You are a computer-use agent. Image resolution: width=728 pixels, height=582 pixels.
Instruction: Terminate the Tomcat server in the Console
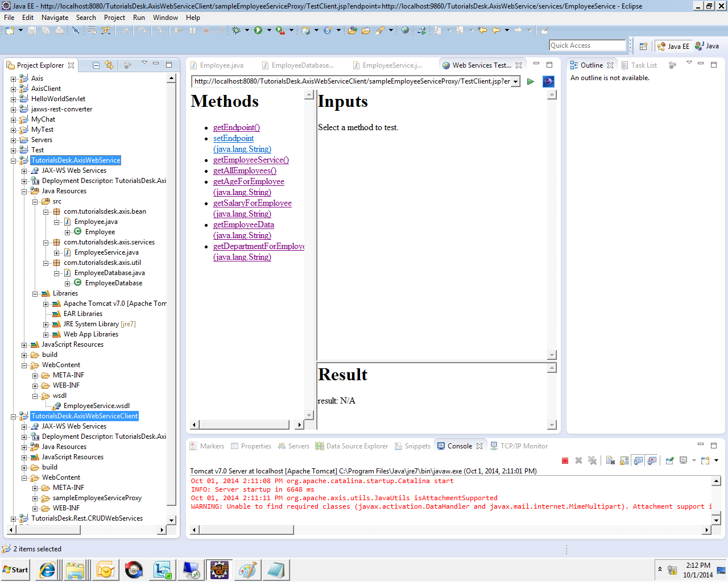coord(565,460)
